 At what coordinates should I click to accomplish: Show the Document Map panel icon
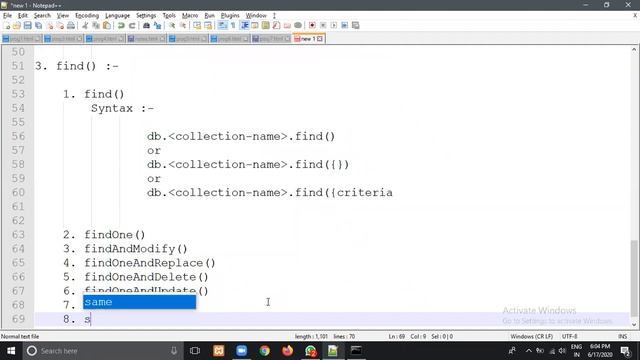click(x=266, y=25)
